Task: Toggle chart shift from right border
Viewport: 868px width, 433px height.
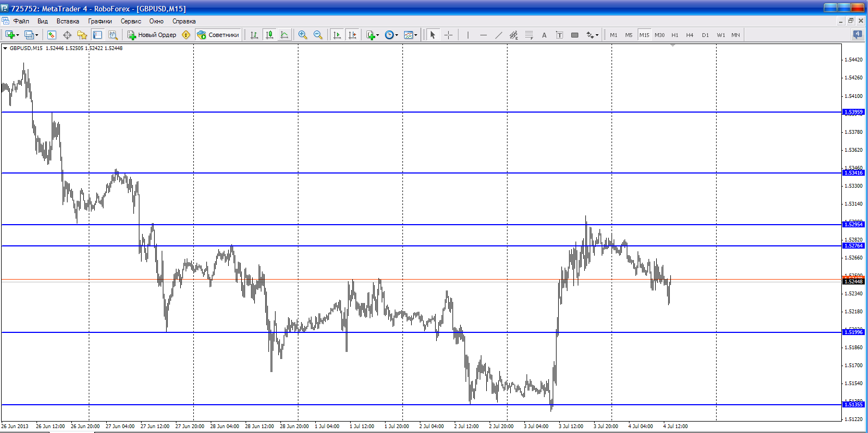Action: point(352,35)
